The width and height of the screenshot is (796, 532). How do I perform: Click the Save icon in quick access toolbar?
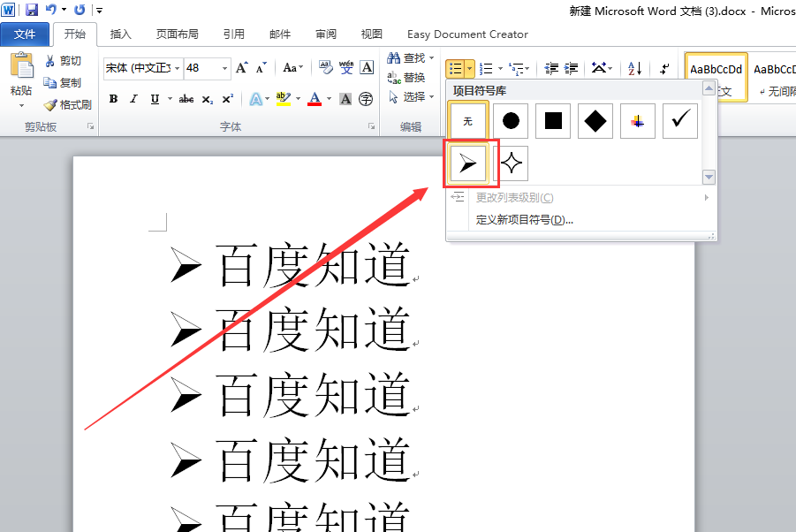click(x=32, y=10)
